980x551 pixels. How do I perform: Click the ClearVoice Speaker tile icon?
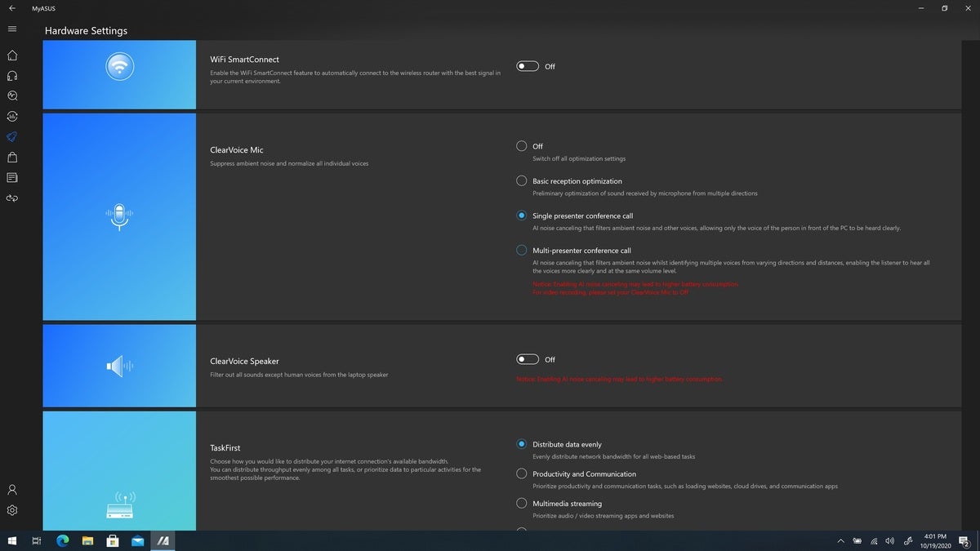[x=120, y=366]
